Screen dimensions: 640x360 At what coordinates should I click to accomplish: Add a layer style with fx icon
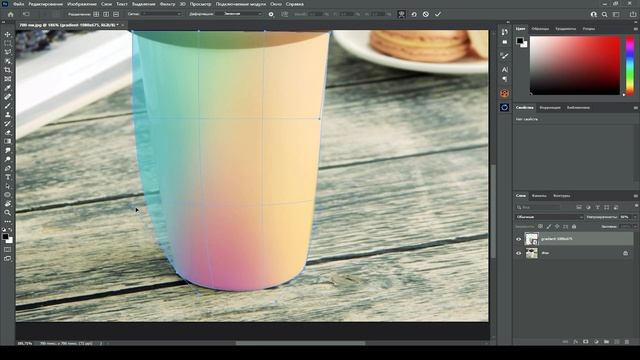(575, 342)
